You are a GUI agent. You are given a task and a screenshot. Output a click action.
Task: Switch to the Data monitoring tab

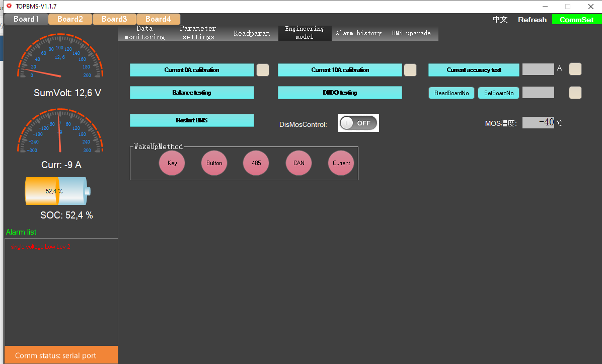(144, 33)
